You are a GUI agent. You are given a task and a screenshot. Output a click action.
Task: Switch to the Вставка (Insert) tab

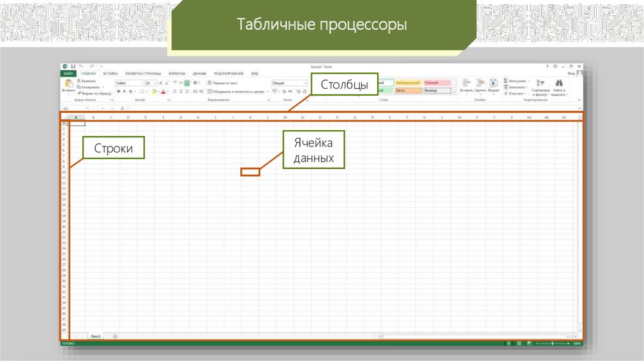pyautogui.click(x=111, y=74)
